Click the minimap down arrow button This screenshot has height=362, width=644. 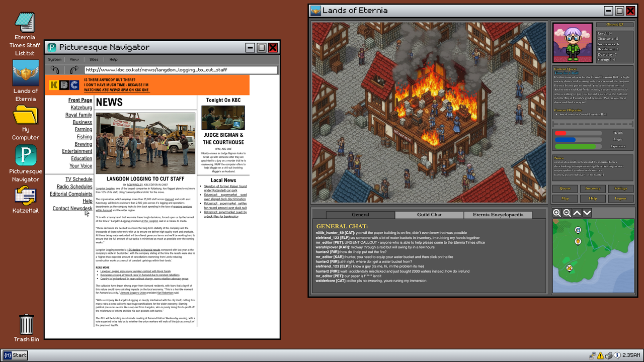[587, 213]
